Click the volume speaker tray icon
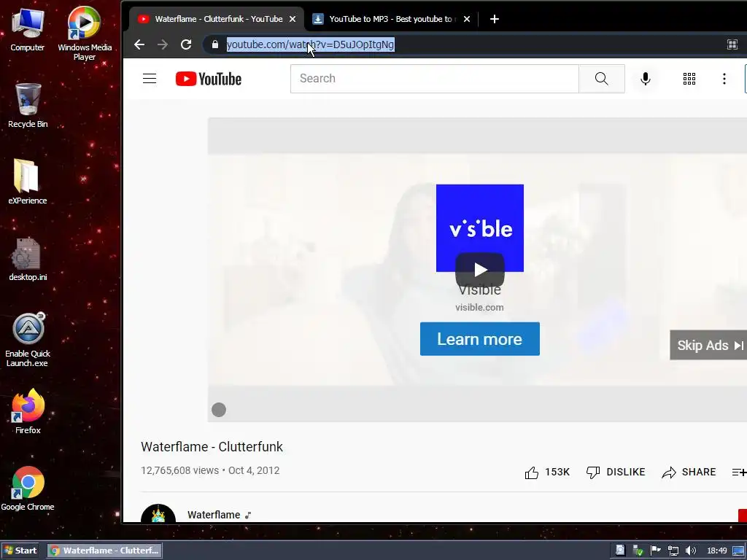747x560 pixels. pos(691,551)
